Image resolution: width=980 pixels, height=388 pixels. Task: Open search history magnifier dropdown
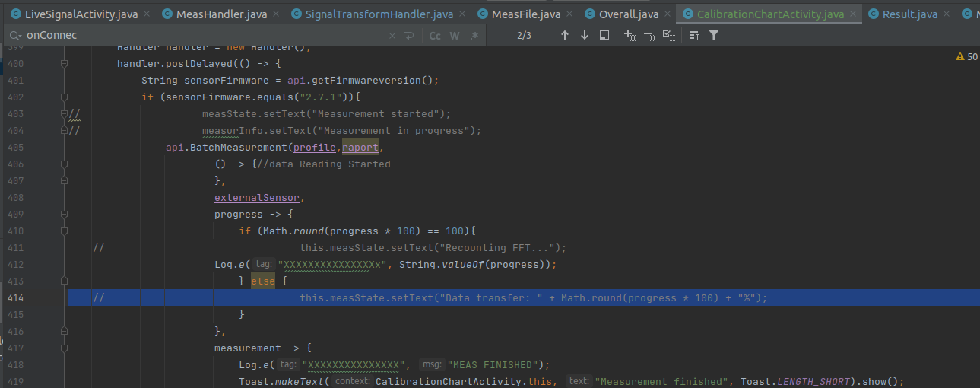(15, 36)
